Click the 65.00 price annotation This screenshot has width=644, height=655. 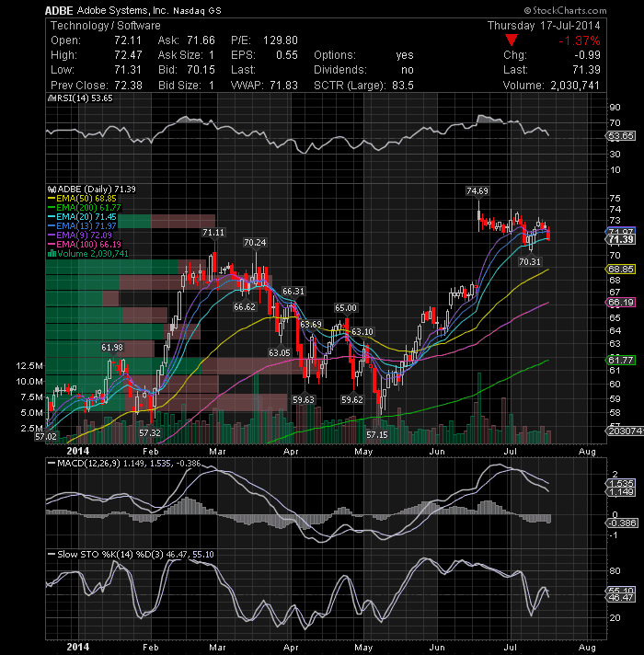tap(346, 308)
